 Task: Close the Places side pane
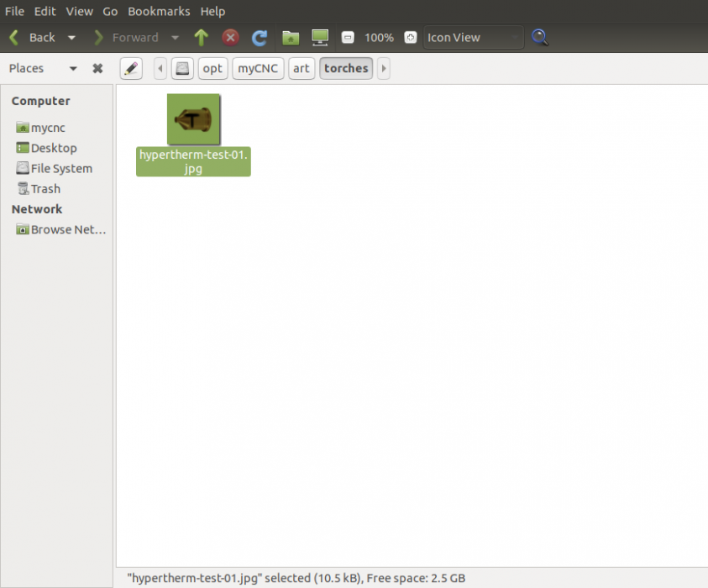coord(97,68)
